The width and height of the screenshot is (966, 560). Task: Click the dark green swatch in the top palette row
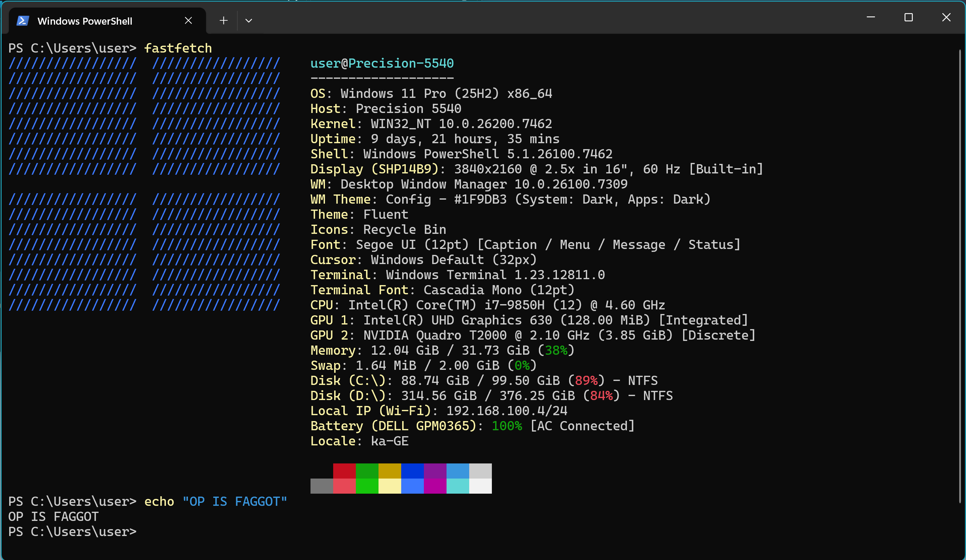[367, 471]
